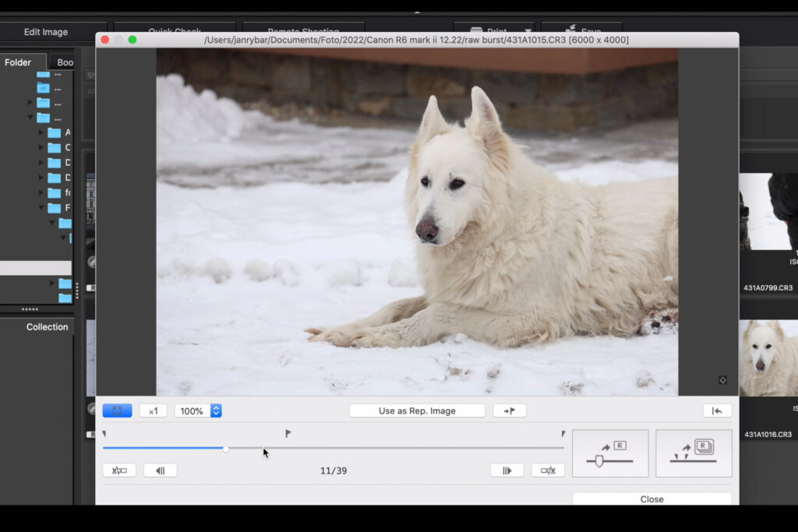The height and width of the screenshot is (532, 798).
Task: Toggle the blue fit-to-window view button
Action: tap(117, 410)
